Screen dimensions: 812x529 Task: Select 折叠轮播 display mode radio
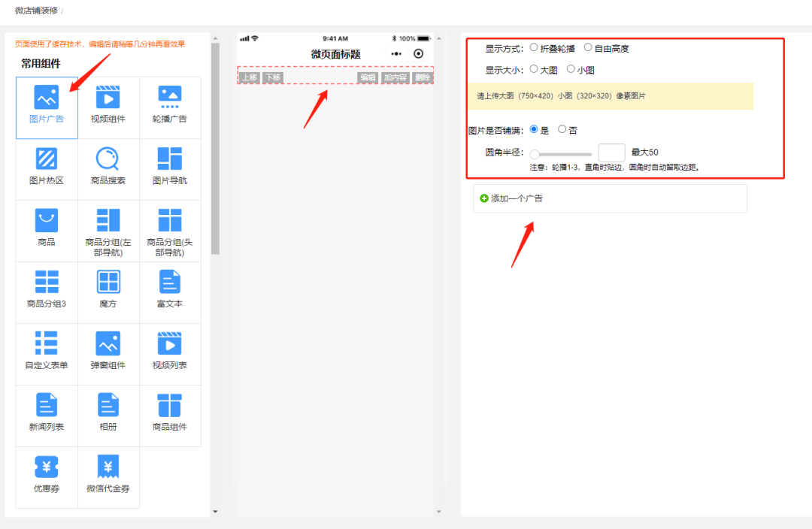tap(533, 47)
